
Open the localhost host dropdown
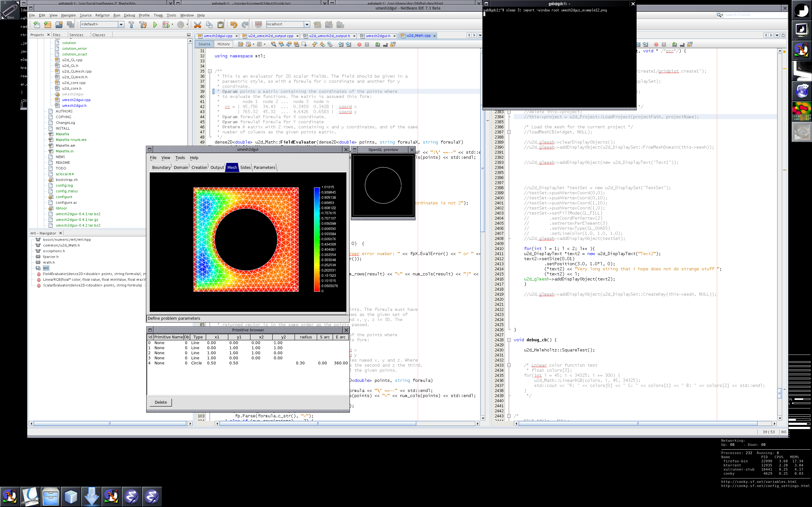coord(307,24)
